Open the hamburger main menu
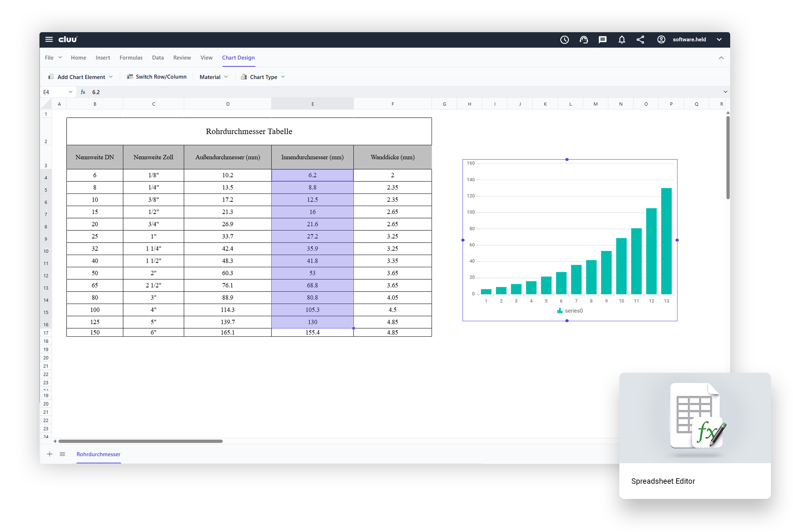The height and width of the screenshot is (532, 793). 49,39
